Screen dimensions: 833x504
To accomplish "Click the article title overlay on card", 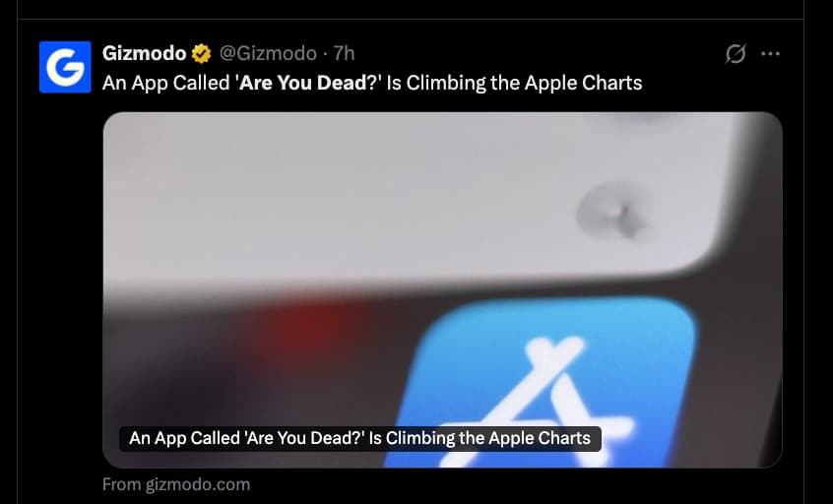I will click(x=360, y=438).
